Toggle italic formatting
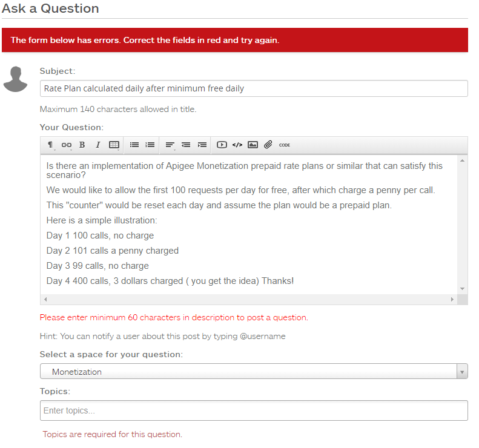The height and width of the screenshot is (448, 479). [97, 145]
